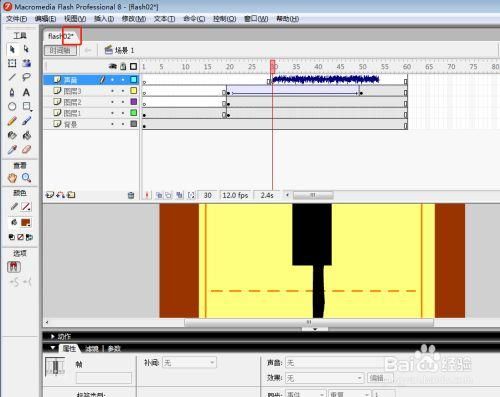Open the 文件(F) menu
The image size is (500, 397).
pyautogui.click(x=17, y=19)
